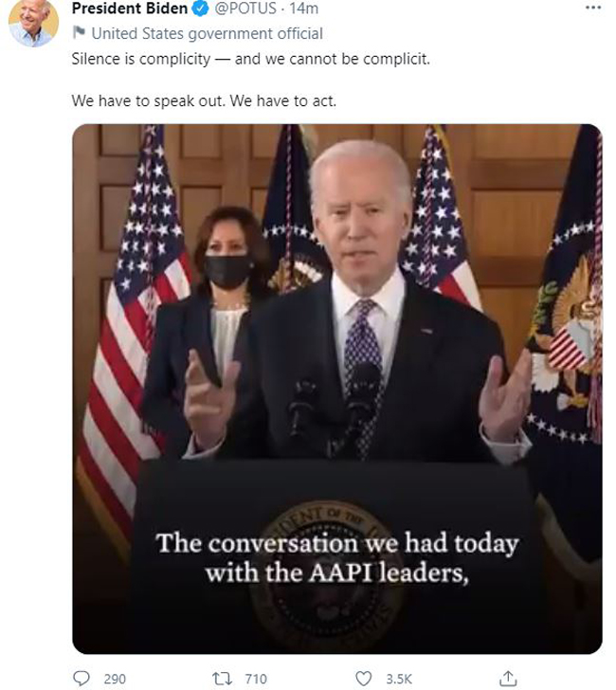The height and width of the screenshot is (690, 616).
Task: Click the 710 retweets count
Action: pyautogui.click(x=256, y=679)
